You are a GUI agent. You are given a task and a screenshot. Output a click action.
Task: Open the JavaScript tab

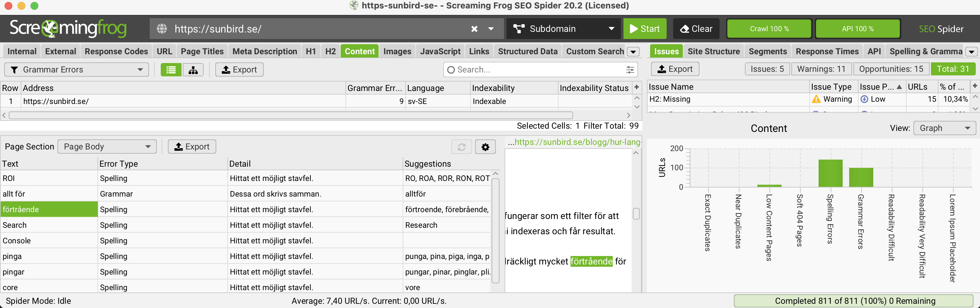click(440, 51)
